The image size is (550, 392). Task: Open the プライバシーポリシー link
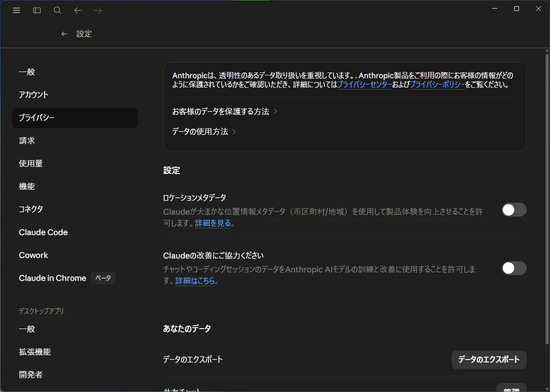(437, 84)
